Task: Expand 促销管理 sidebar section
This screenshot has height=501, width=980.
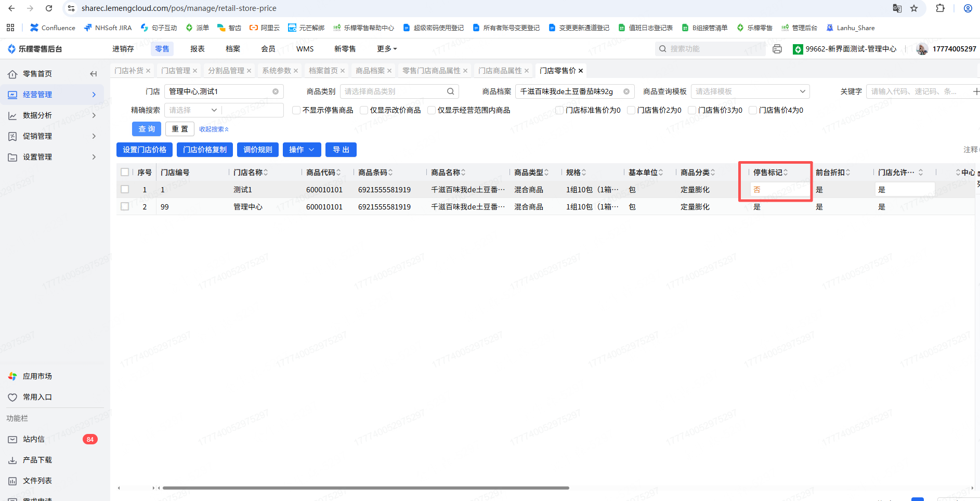Action: (52, 136)
